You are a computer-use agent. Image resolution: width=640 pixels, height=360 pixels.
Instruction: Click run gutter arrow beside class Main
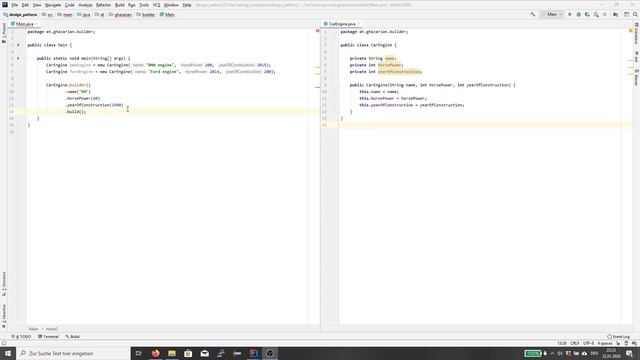[18, 45]
